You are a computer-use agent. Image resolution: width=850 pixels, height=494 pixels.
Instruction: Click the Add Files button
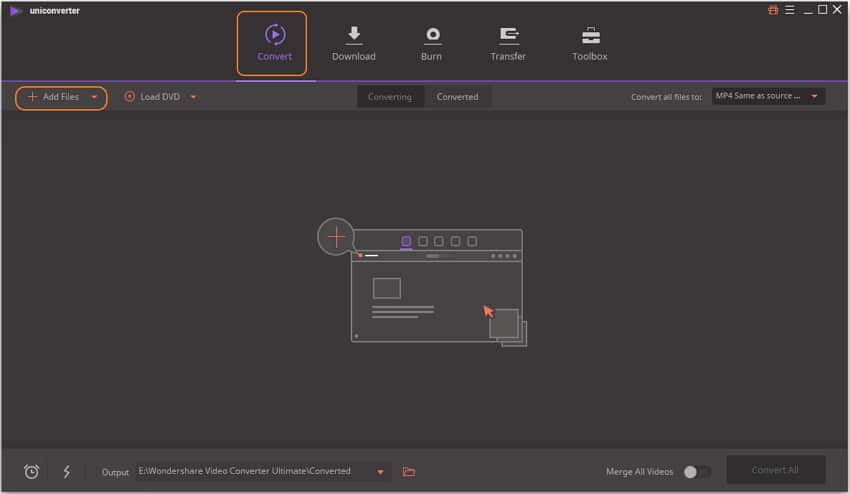pos(54,97)
